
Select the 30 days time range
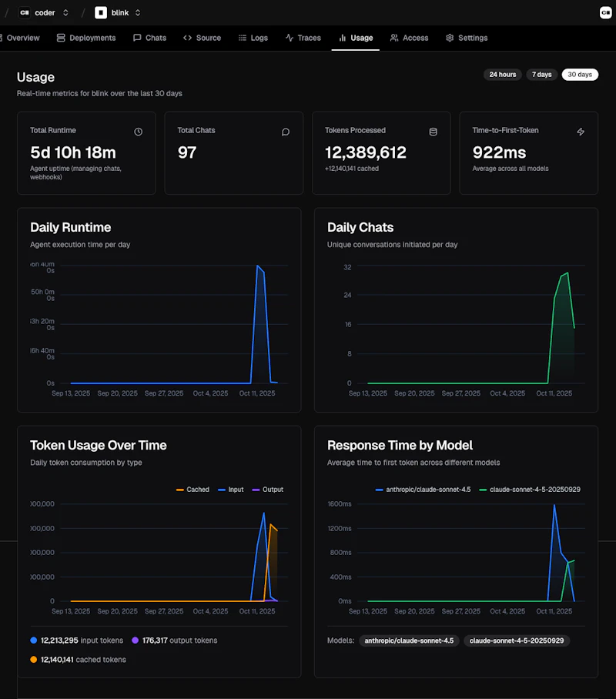point(580,75)
